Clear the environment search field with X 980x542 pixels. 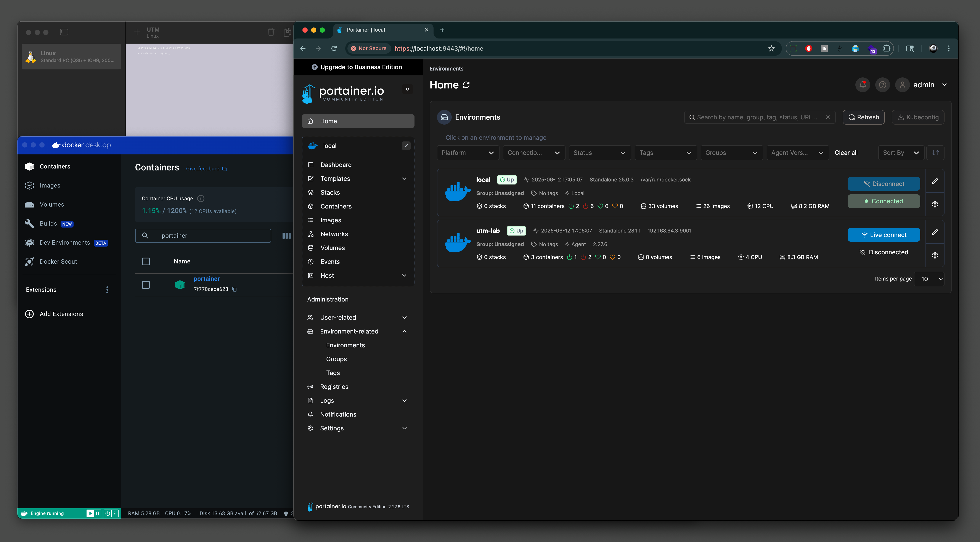[x=828, y=117]
